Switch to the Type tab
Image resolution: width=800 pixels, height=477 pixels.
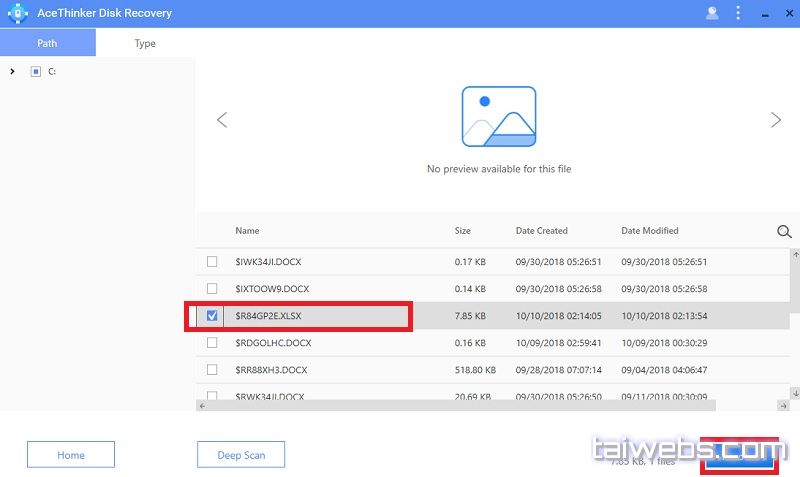[x=145, y=43]
